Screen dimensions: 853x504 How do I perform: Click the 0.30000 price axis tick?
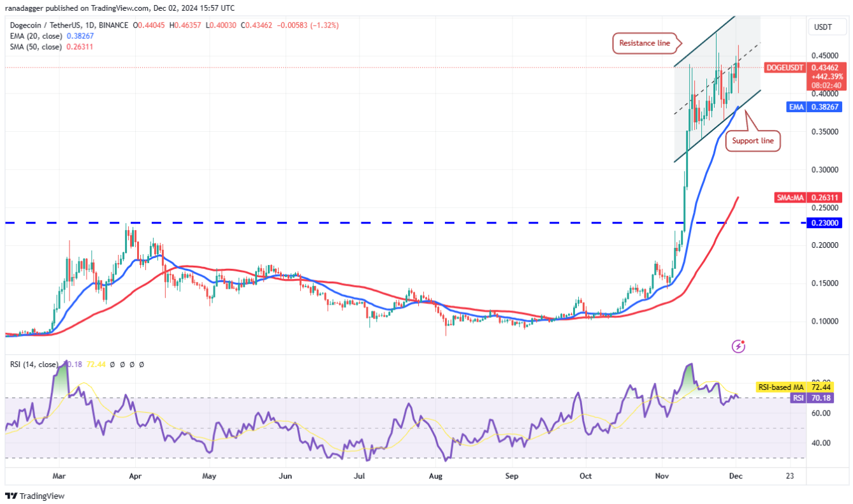[x=824, y=170]
